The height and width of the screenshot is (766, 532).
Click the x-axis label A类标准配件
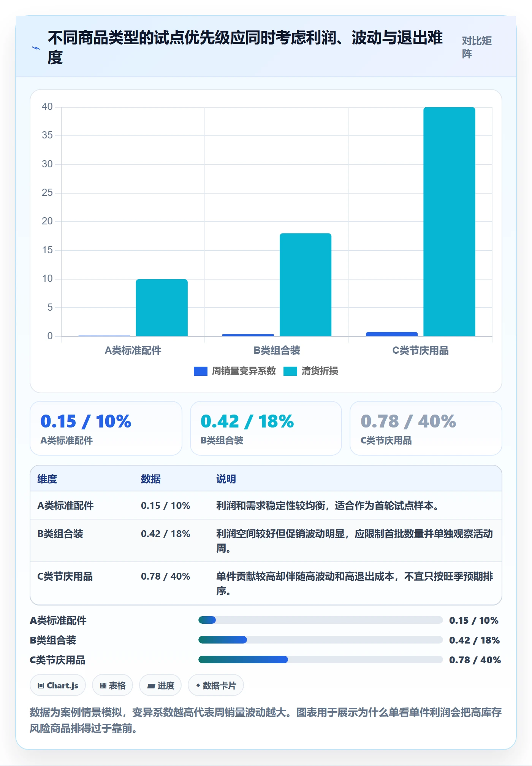[x=133, y=350]
